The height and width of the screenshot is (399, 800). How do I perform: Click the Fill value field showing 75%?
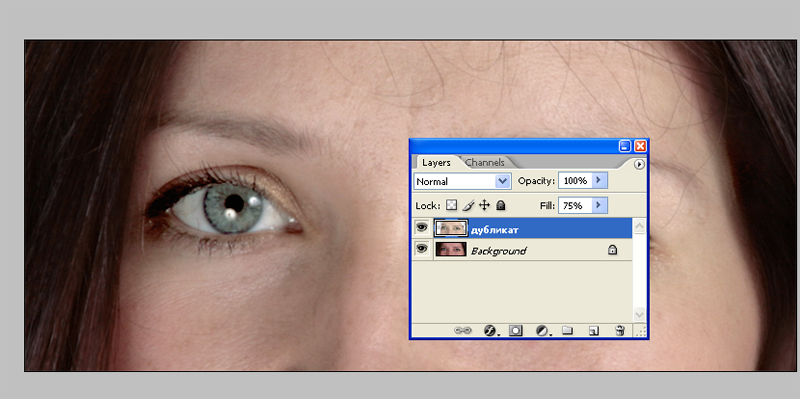pyautogui.click(x=575, y=206)
